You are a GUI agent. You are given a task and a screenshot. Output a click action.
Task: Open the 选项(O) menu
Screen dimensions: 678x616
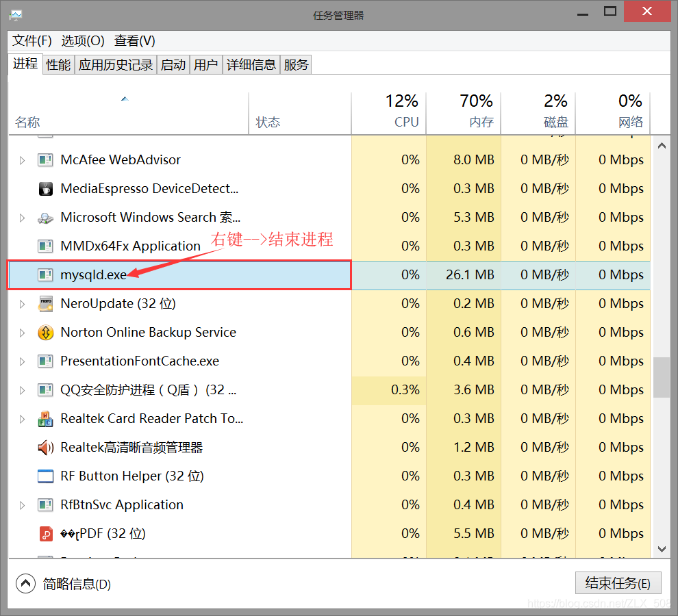(83, 40)
